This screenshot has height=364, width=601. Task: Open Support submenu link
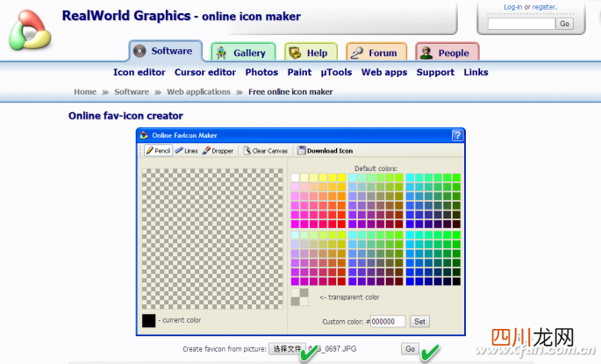pyautogui.click(x=435, y=72)
